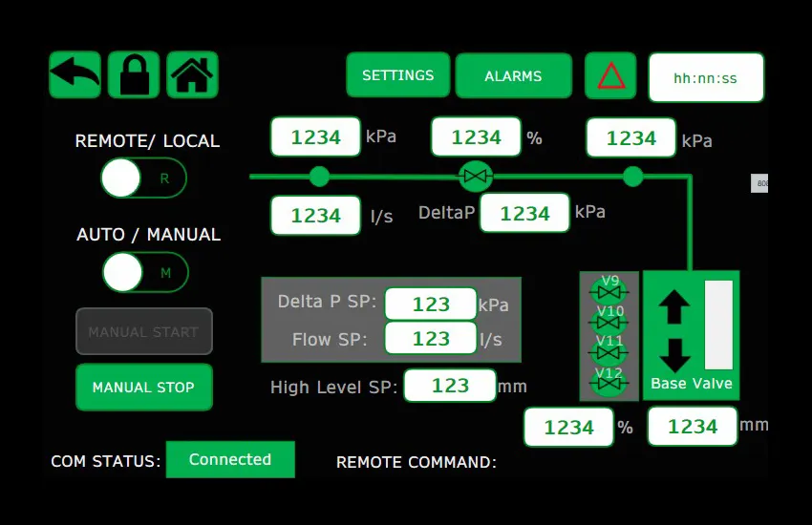
Task: Toggle the Remote/Local switch
Action: pos(143,178)
